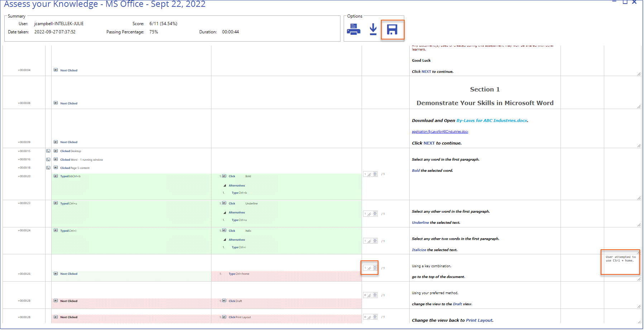Click the icon beside 'Next Clicked' at +00:00:08
Viewport: 644px width, 330px height.
coord(56,103)
